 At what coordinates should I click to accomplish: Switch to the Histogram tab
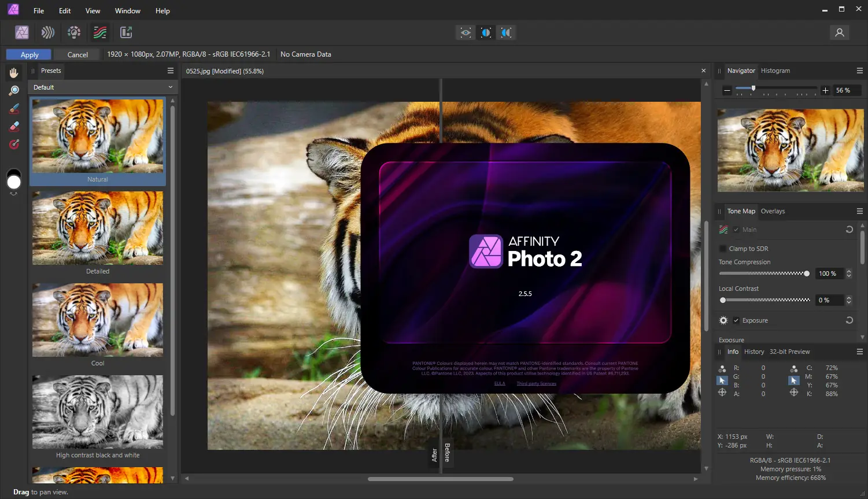point(775,71)
